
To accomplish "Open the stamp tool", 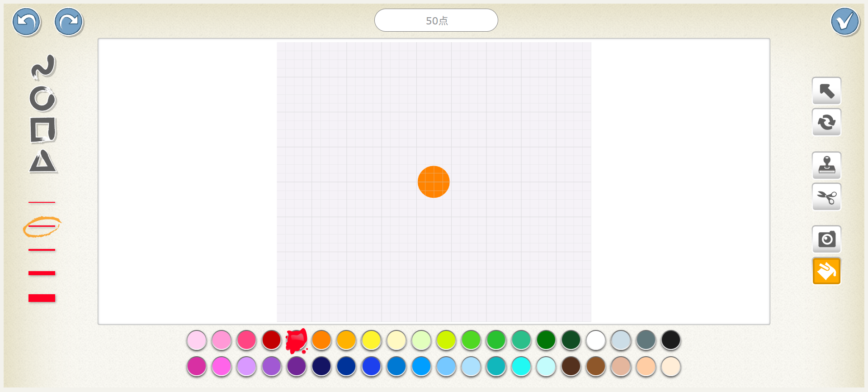I will 826,165.
